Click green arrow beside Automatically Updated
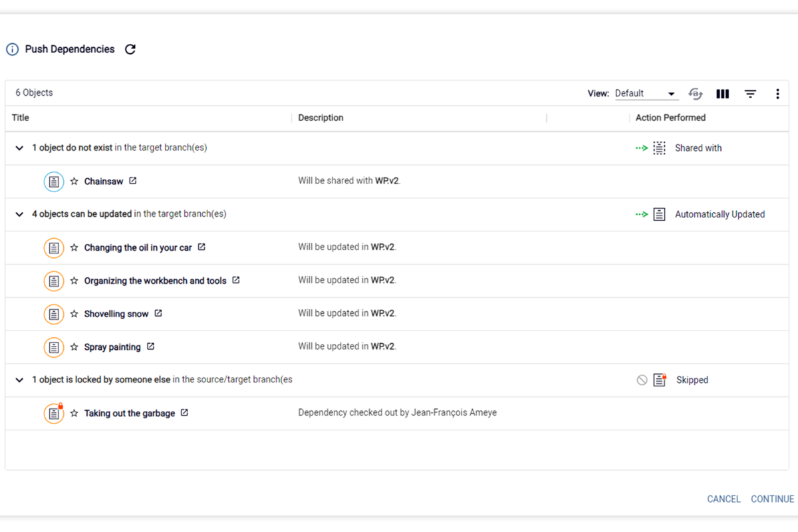The image size is (798, 532). point(641,215)
